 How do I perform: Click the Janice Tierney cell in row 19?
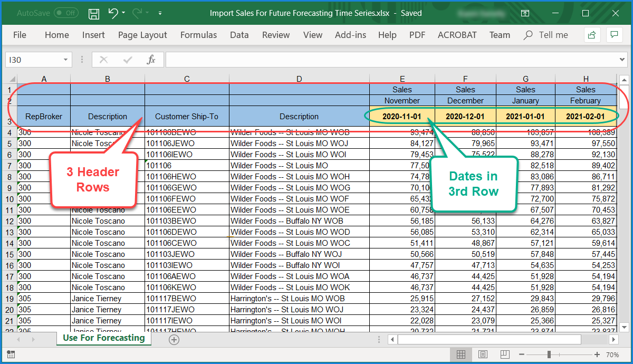[x=108, y=299]
